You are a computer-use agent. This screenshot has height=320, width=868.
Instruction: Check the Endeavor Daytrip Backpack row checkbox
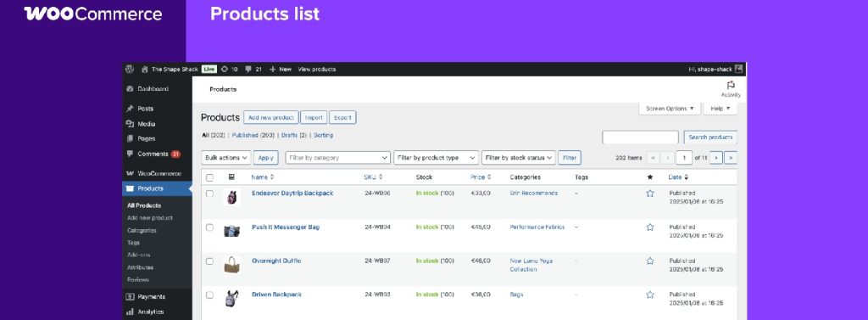(210, 194)
